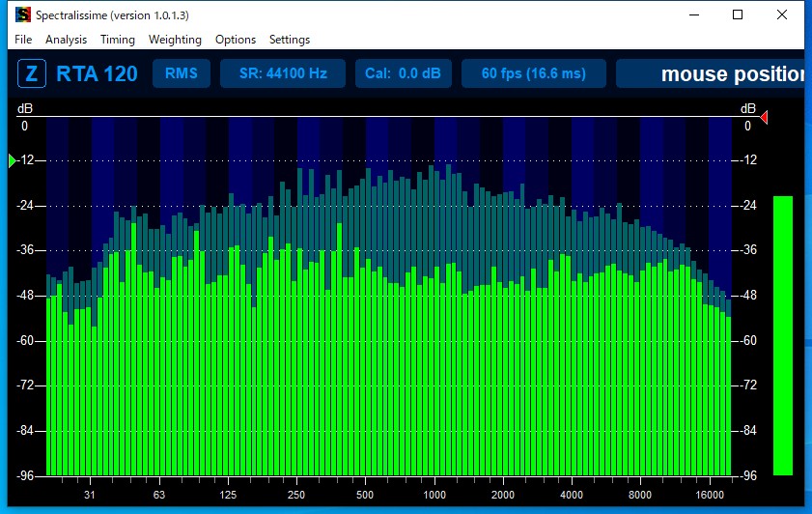Click the green level meter bar on right
This screenshot has height=514, width=812.
pos(782,335)
